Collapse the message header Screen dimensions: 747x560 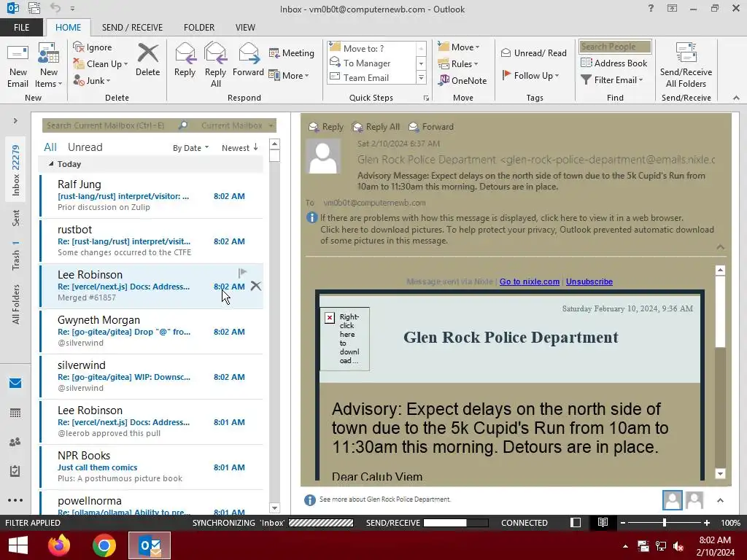tap(720, 246)
